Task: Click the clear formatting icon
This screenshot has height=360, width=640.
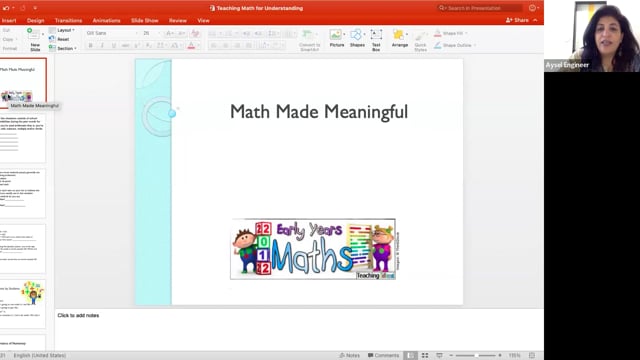Action: pyautogui.click(x=195, y=33)
